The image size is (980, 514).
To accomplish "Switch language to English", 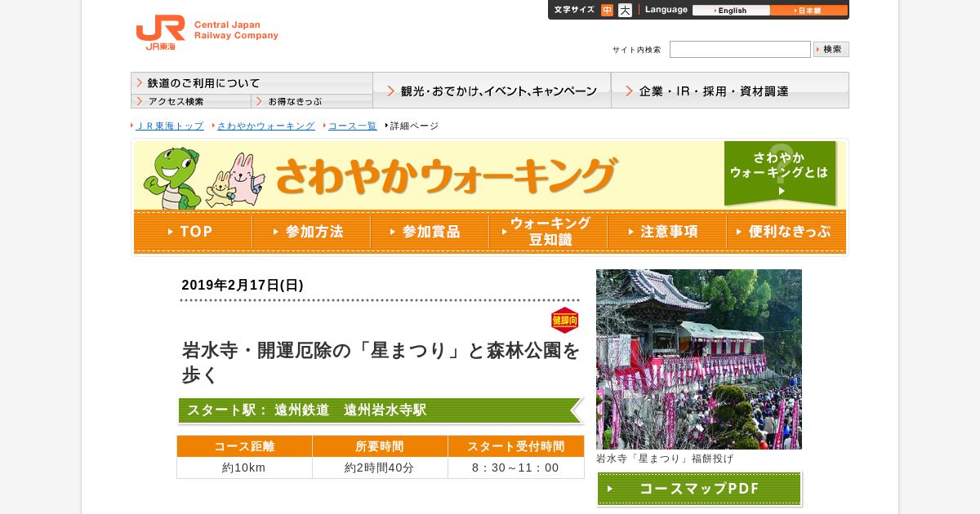I will [x=731, y=11].
